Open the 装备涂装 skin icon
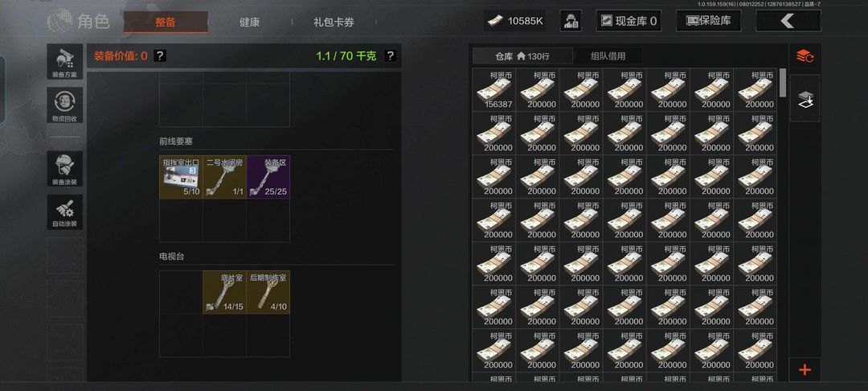This screenshot has height=391, width=868. point(65,169)
